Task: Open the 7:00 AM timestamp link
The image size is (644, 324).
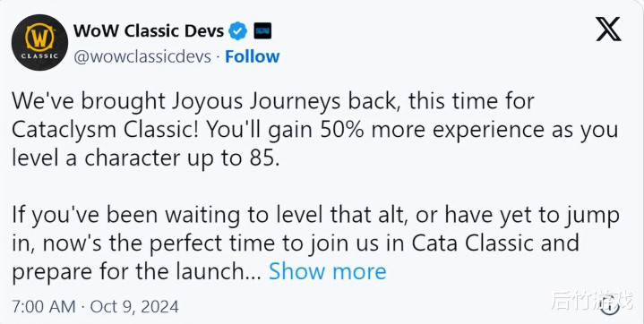Action: pyautogui.click(x=44, y=307)
